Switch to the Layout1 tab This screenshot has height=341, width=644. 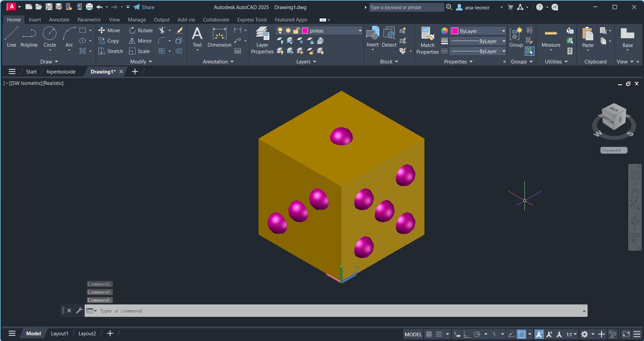pos(59,334)
